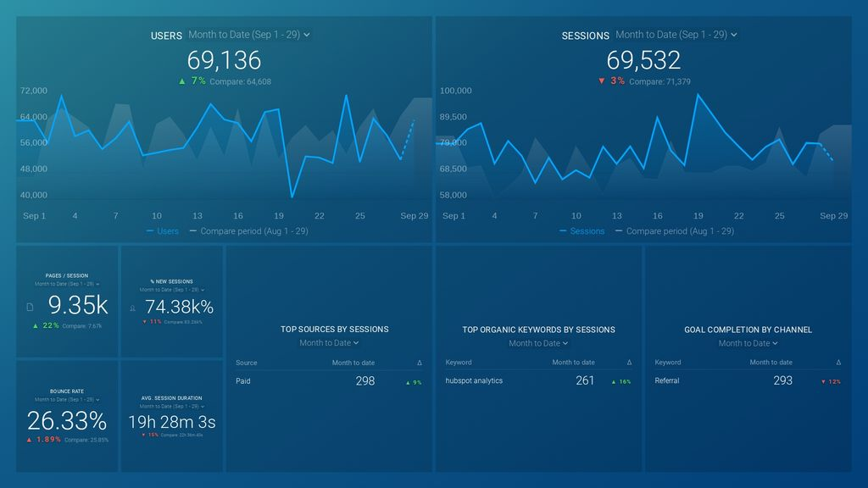The height and width of the screenshot is (488, 868).
Task: Click green up arrow beside 22%
Action: point(36,326)
